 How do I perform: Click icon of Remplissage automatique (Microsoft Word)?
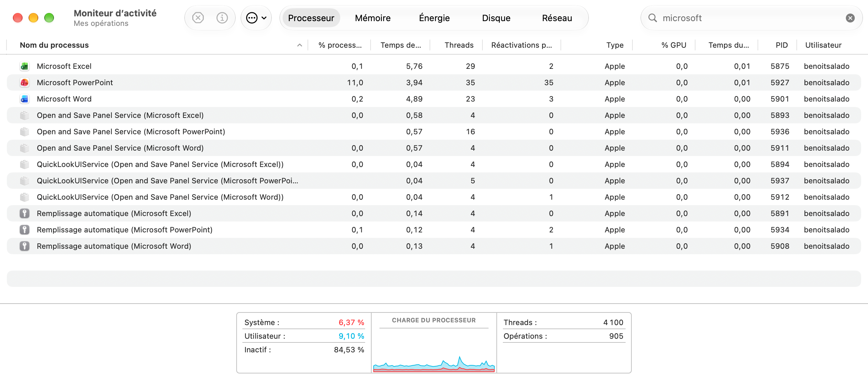[25, 246]
